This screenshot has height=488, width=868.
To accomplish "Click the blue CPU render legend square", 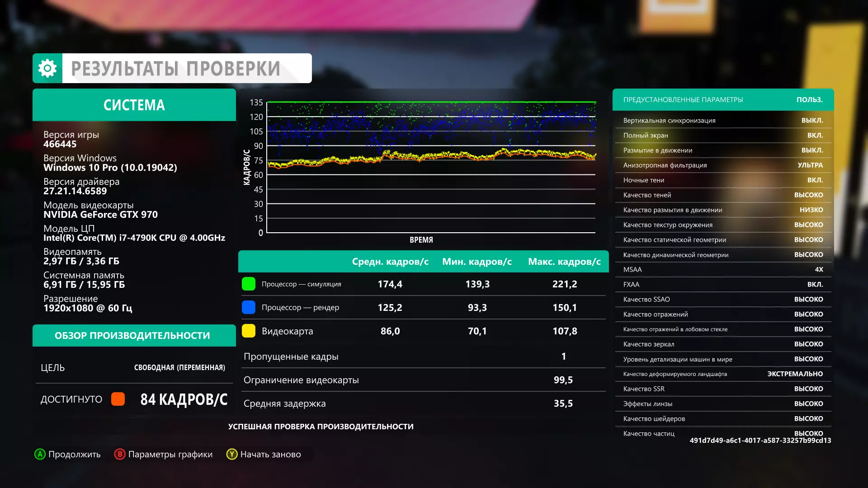I will click(x=249, y=307).
